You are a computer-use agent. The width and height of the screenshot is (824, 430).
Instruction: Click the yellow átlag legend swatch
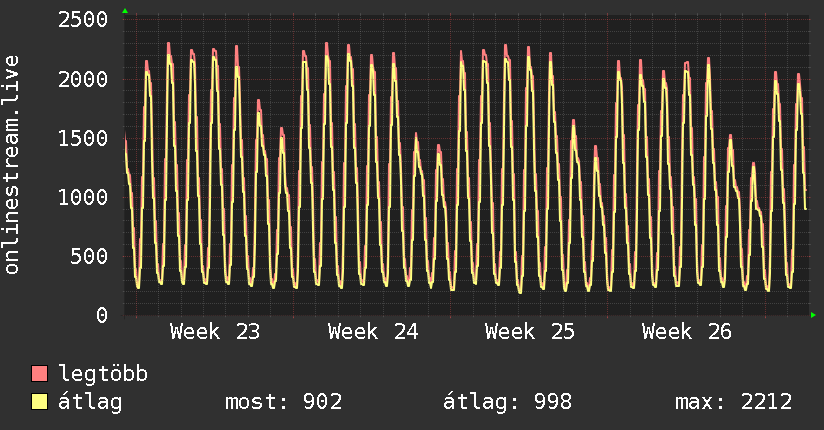tap(39, 401)
